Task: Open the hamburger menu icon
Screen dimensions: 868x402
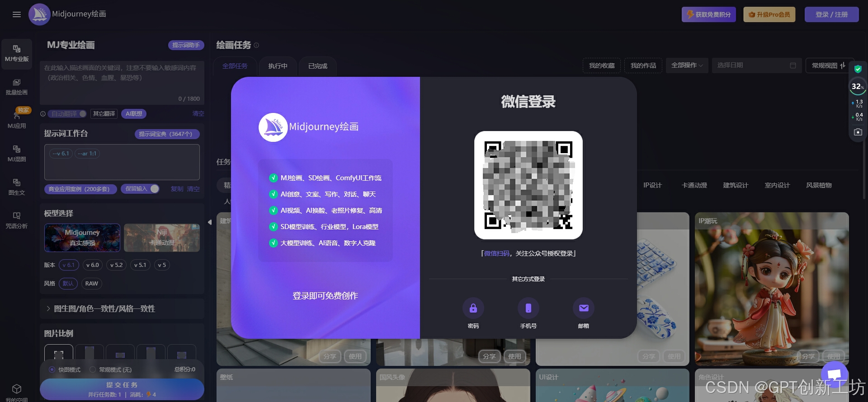Action: [x=17, y=14]
